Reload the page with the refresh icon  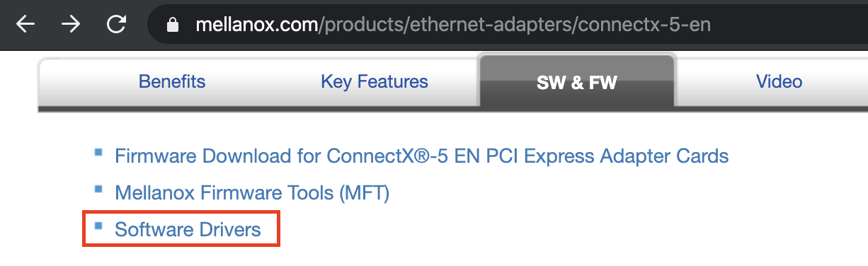coord(115,25)
